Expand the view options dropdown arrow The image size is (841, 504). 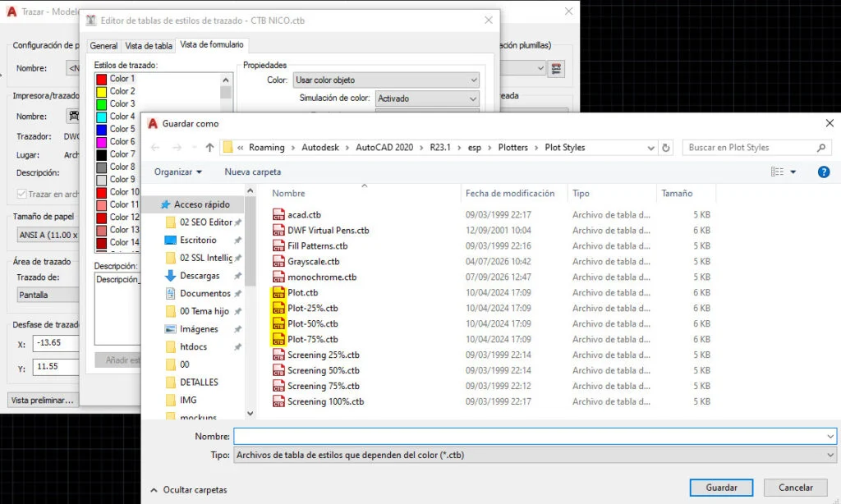click(793, 172)
